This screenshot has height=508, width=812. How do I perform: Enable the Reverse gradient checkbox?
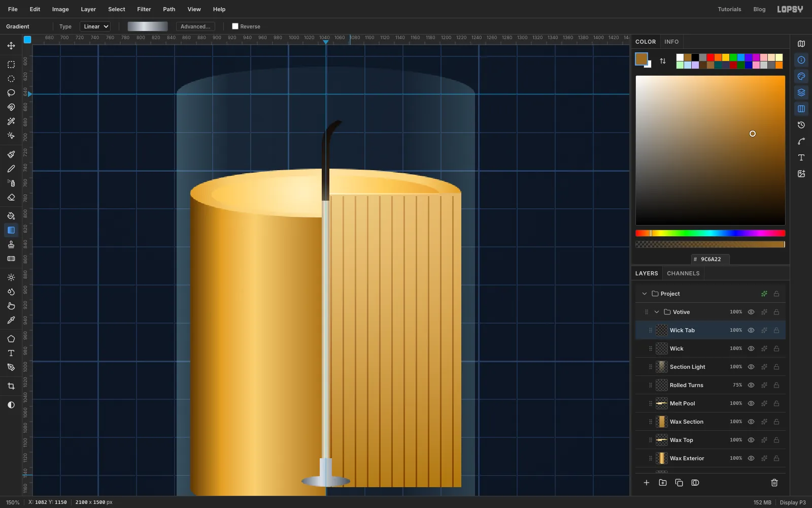tap(235, 26)
